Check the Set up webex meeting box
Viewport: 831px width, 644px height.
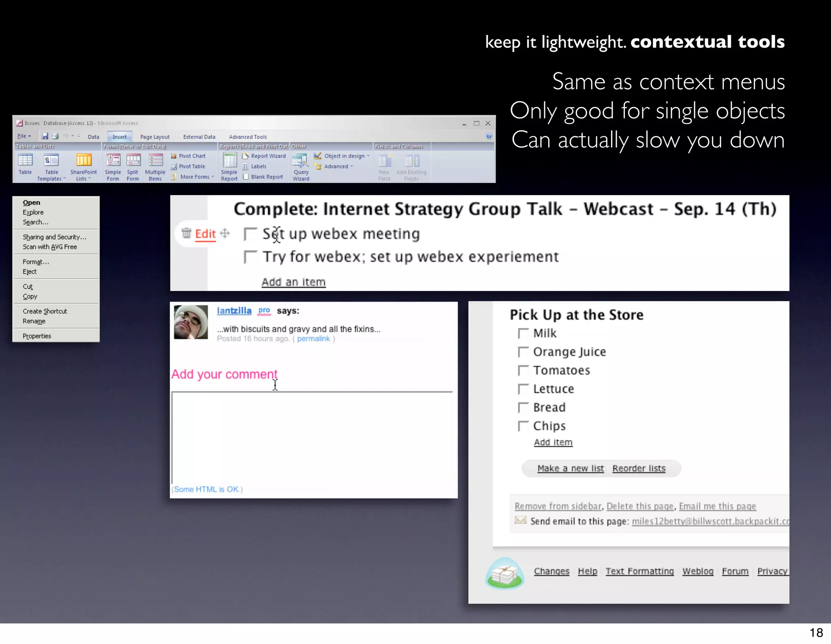pos(250,234)
